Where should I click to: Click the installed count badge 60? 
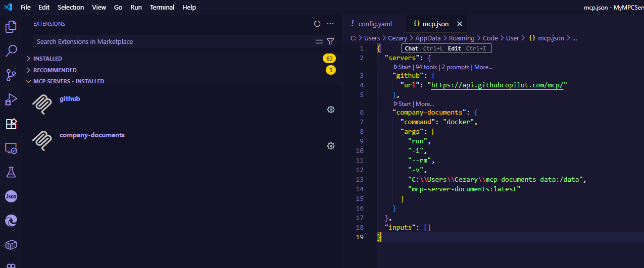pos(329,59)
